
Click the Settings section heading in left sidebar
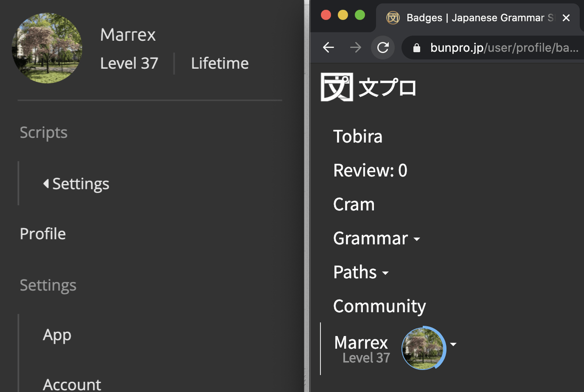[x=48, y=285]
